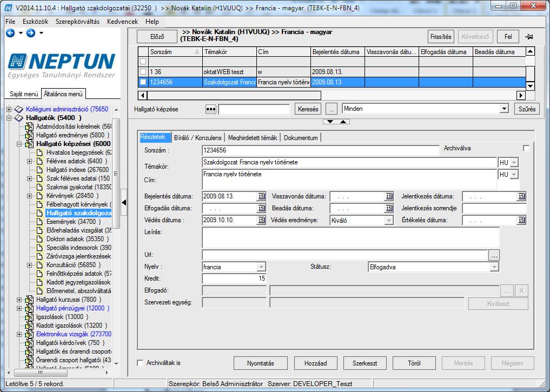Click the table horizontal scrollbar thumb
The height and width of the screenshot is (392, 550).
(x=234, y=95)
